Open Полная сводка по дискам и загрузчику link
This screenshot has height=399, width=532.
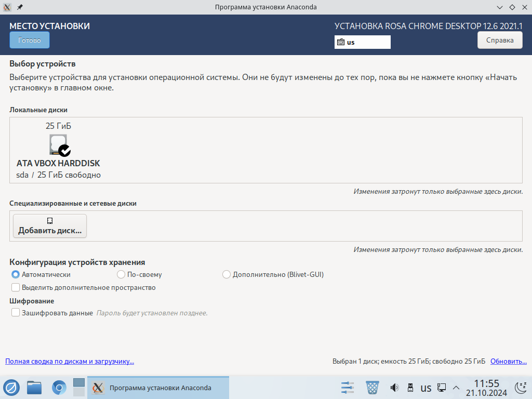(x=70, y=361)
